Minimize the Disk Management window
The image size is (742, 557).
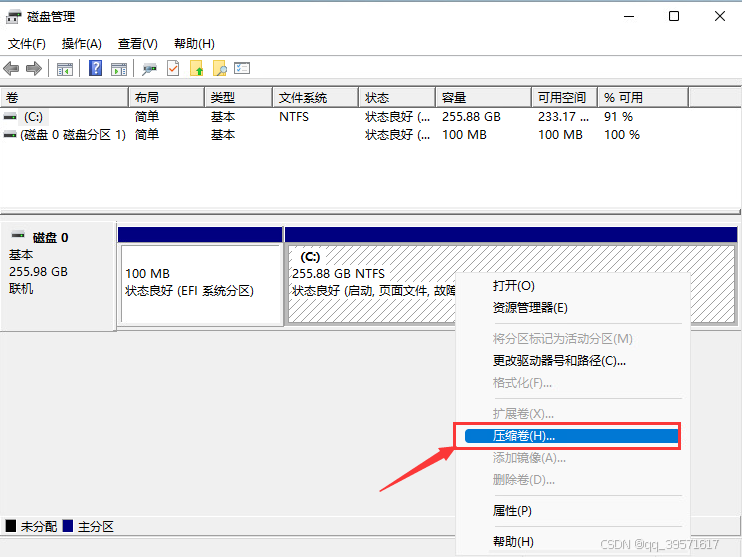point(629,17)
